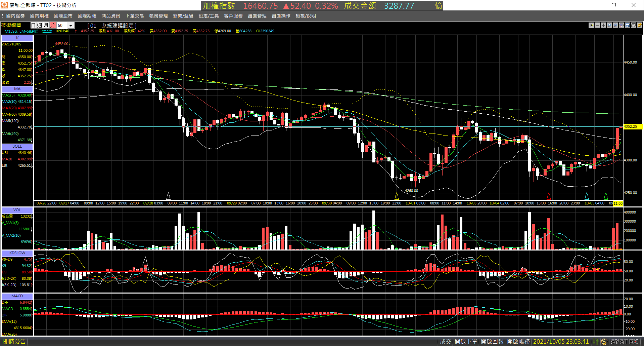
Task: Click the VOL indicator panel header
Action: tap(17, 210)
